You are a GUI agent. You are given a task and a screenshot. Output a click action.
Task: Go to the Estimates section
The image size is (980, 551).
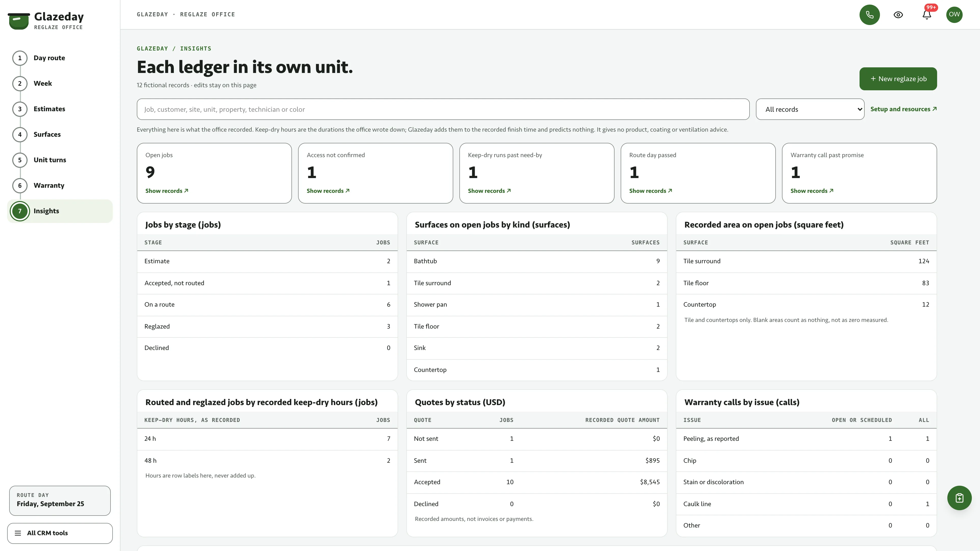(x=49, y=109)
